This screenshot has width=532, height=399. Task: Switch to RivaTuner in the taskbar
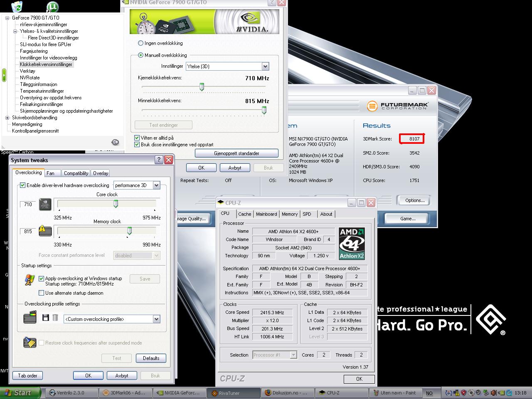234,393
